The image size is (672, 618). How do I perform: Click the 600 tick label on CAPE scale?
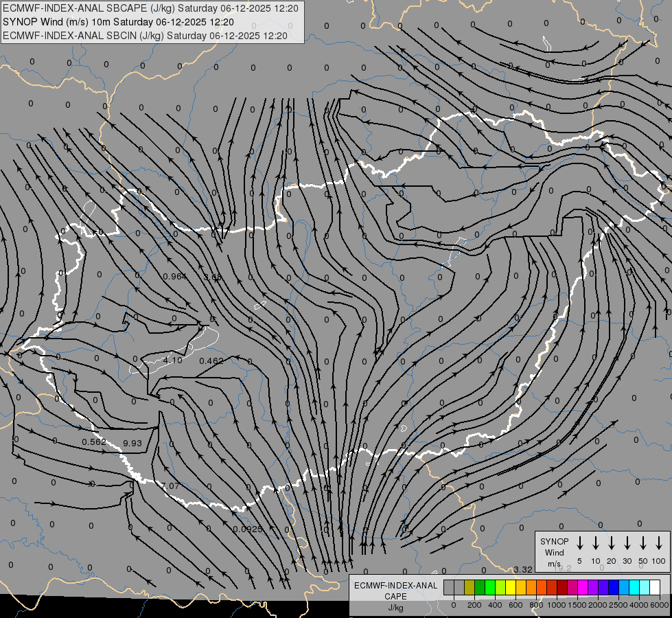click(x=515, y=605)
